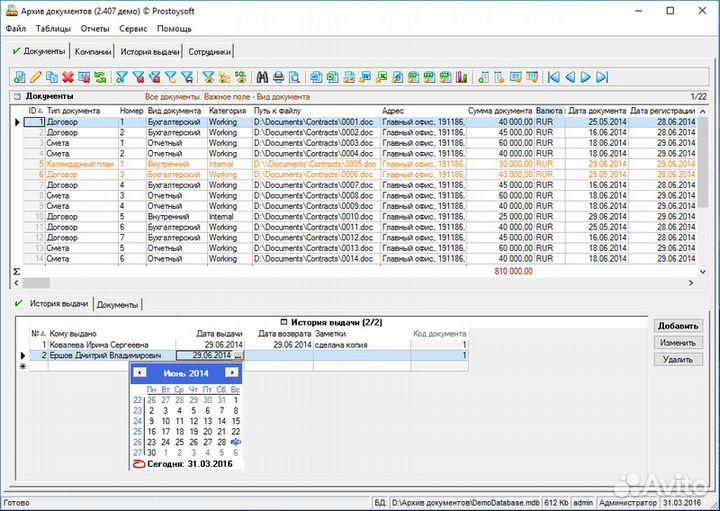Select day 15 in June 2014 calendar
Viewport: 720px width, 511px height.
(236, 420)
